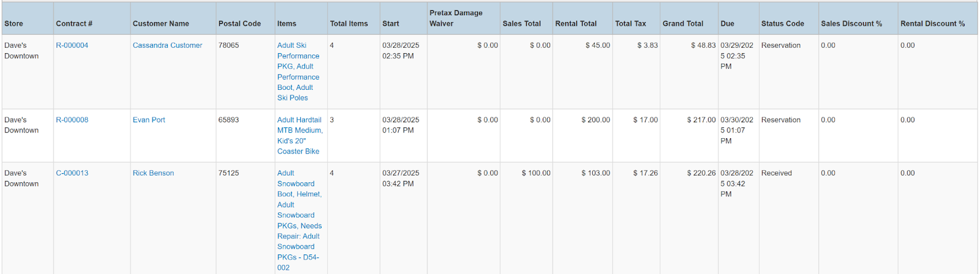Open contract R-000004
Viewport: 980px width, 274px height.
[x=72, y=45]
